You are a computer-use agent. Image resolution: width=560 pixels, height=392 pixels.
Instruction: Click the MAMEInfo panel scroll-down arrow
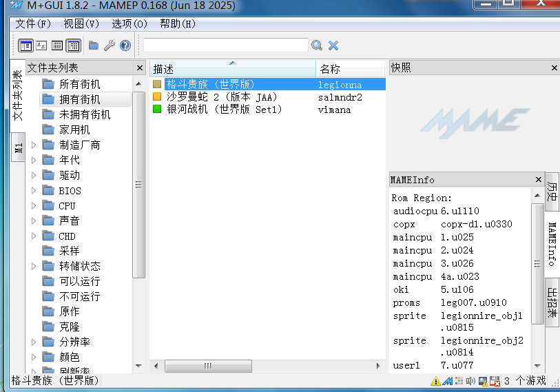(537, 366)
